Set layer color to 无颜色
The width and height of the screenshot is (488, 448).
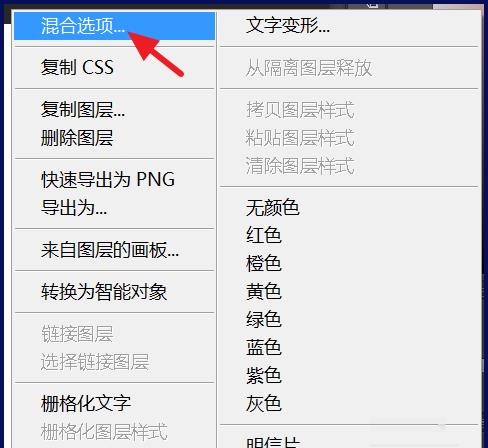pos(349,207)
